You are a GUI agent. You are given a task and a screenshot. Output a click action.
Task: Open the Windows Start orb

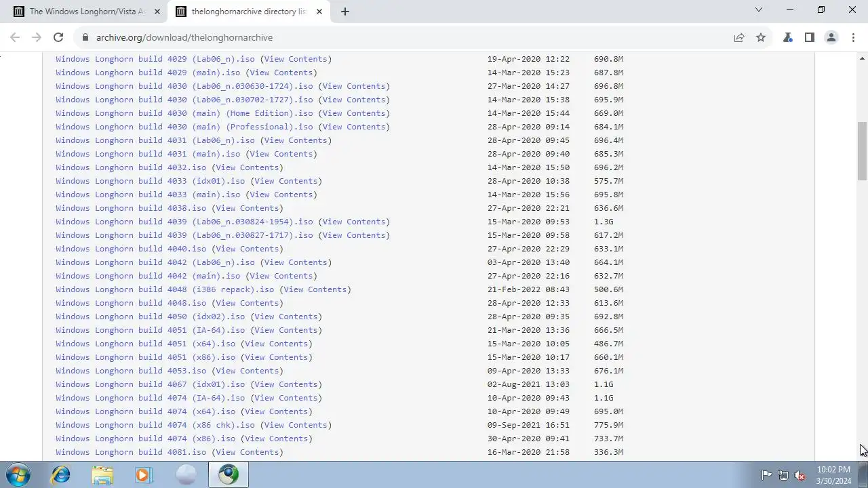18,474
